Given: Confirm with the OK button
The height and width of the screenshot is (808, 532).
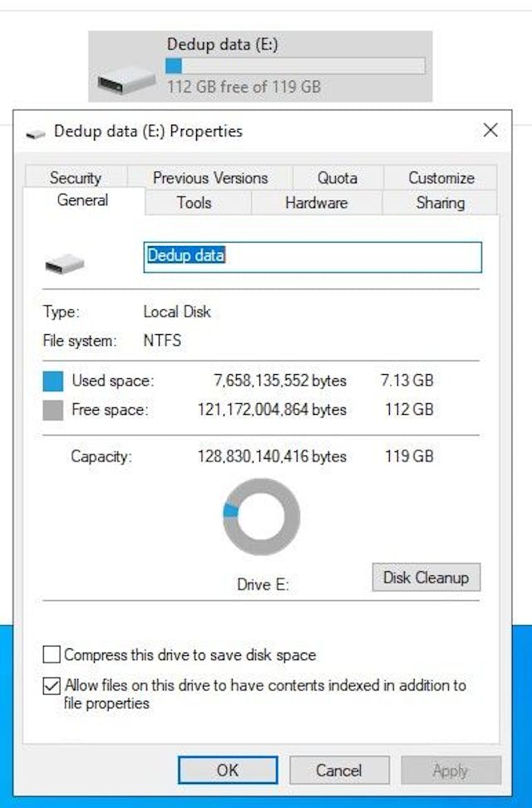Looking at the screenshot, I should (x=227, y=771).
